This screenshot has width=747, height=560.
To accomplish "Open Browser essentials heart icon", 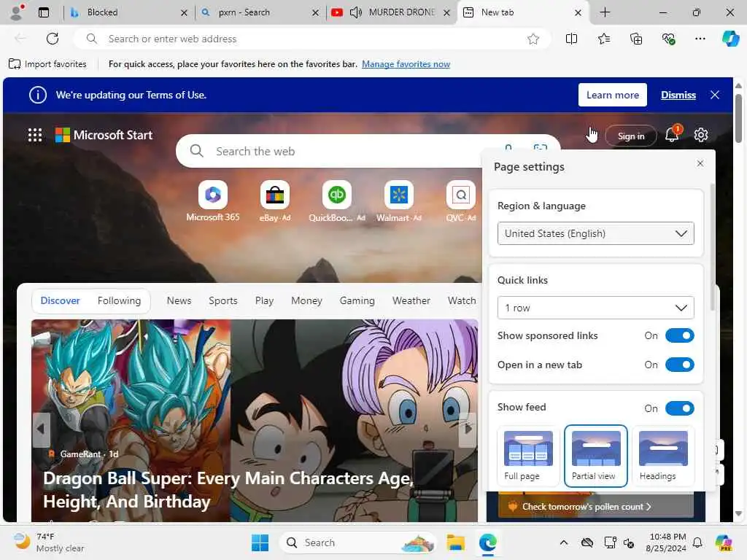I will (x=668, y=39).
